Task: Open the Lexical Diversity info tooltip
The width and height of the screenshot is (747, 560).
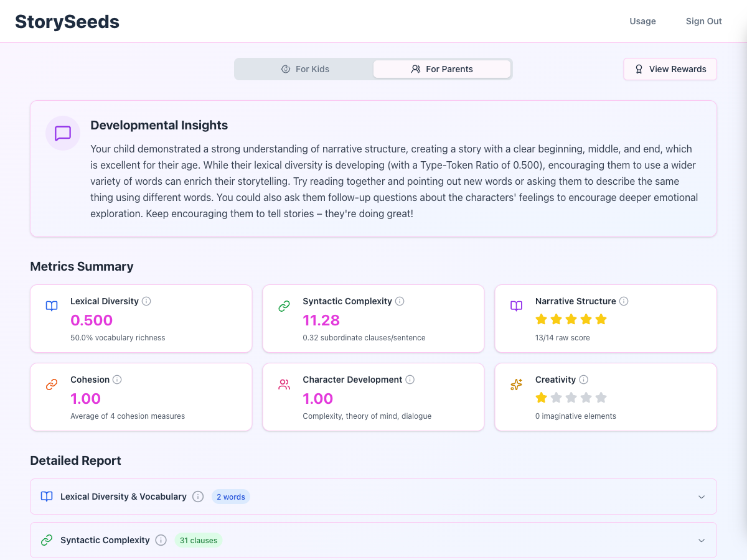Action: pos(146,301)
